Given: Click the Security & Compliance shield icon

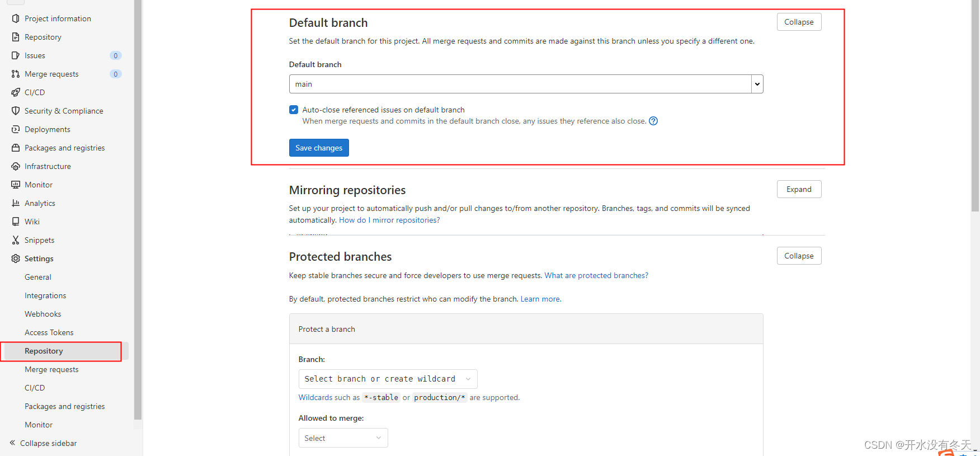Looking at the screenshot, I should click(16, 111).
